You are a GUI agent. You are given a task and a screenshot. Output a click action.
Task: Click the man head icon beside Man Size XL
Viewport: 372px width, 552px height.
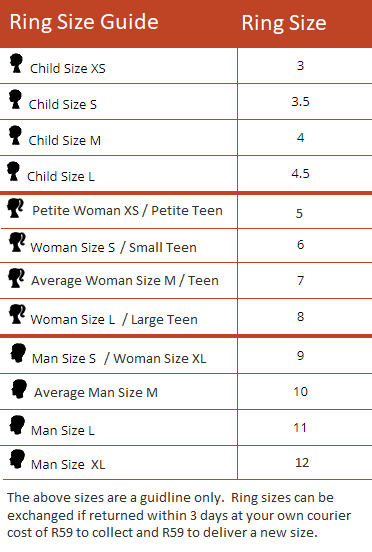[x=17, y=459]
